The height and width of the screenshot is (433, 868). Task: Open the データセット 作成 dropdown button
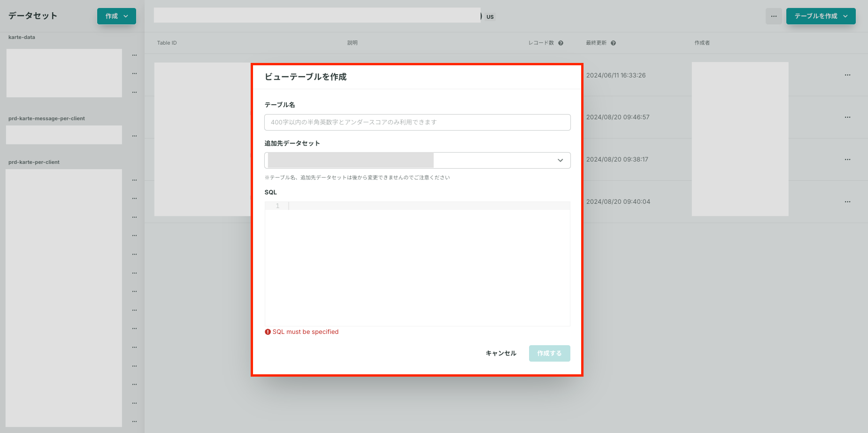point(116,16)
